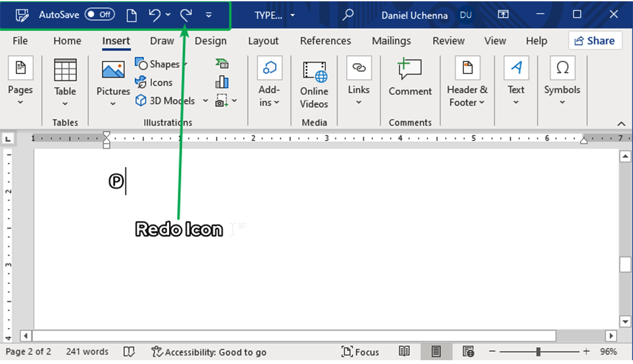Switch to the References tab

pyautogui.click(x=325, y=41)
